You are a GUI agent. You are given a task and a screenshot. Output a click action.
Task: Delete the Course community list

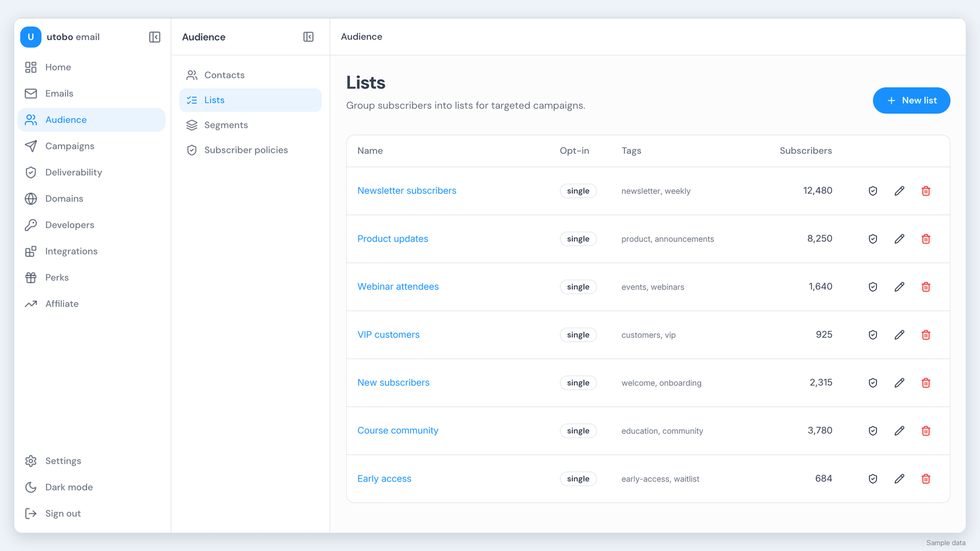(x=926, y=431)
